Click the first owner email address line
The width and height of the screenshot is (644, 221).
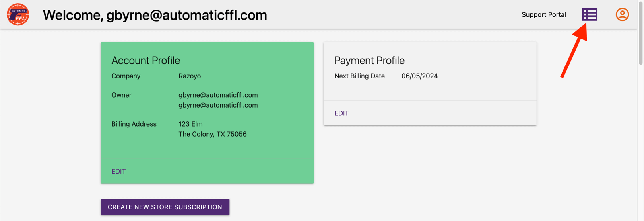(x=218, y=95)
